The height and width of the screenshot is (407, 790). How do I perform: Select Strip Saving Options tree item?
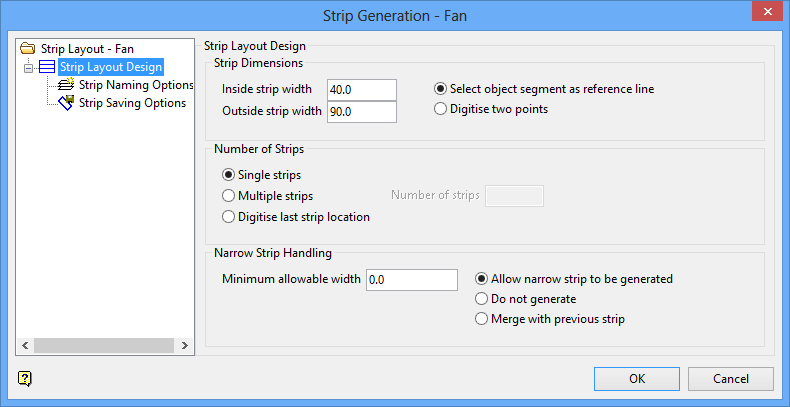click(132, 103)
